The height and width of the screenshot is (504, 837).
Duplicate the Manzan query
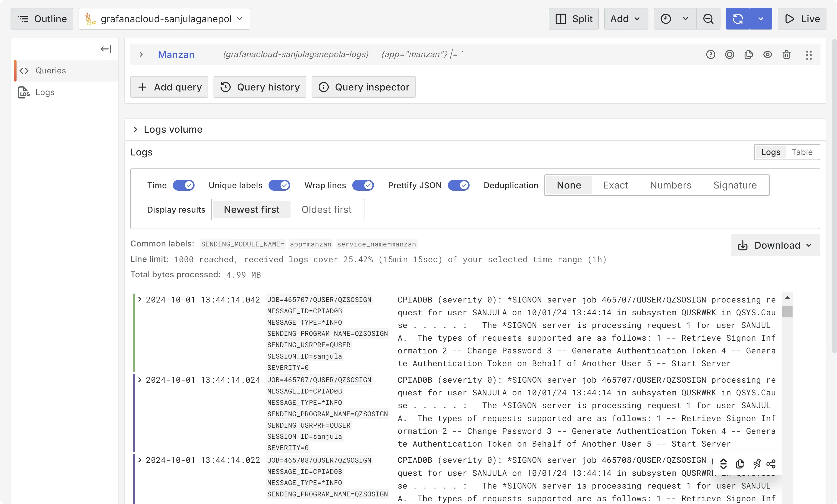pyautogui.click(x=748, y=54)
